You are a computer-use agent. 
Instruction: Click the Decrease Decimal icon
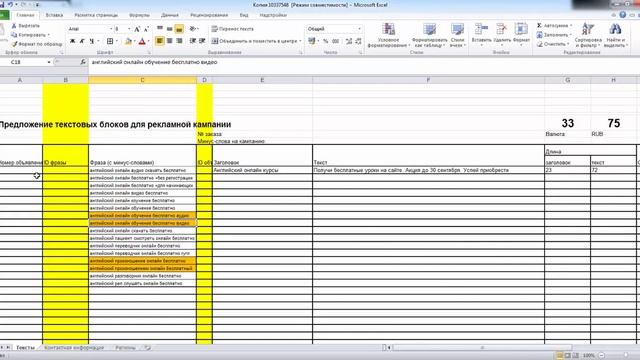(358, 41)
